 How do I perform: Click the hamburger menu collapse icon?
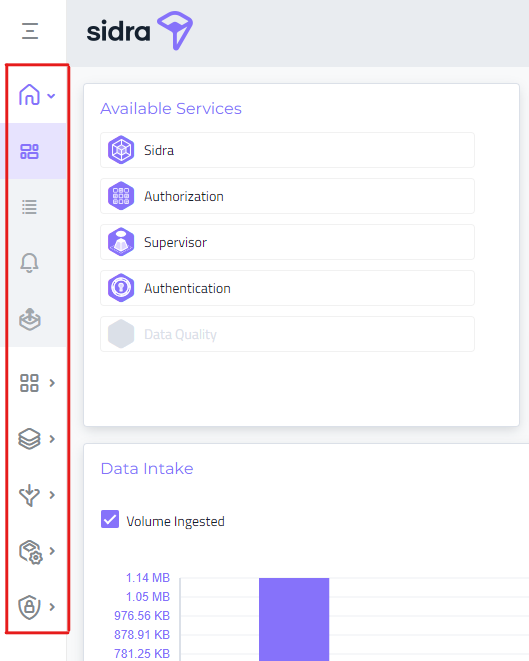click(30, 31)
